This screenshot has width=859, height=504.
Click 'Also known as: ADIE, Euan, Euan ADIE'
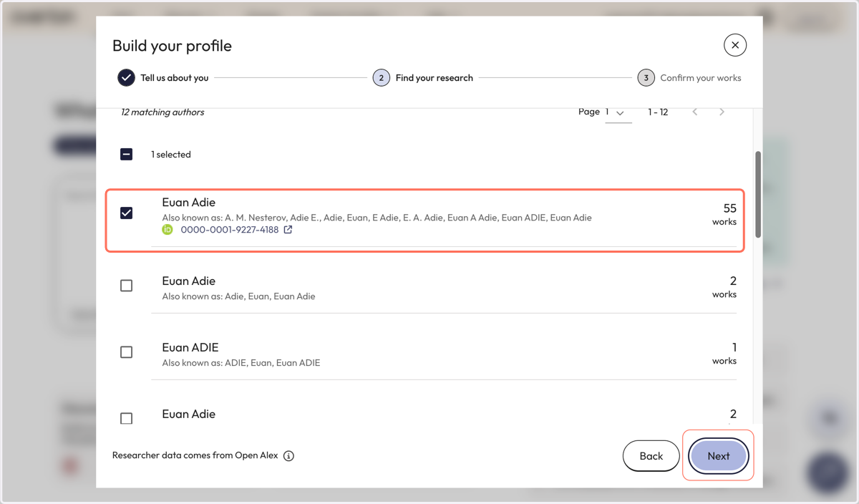241,363
